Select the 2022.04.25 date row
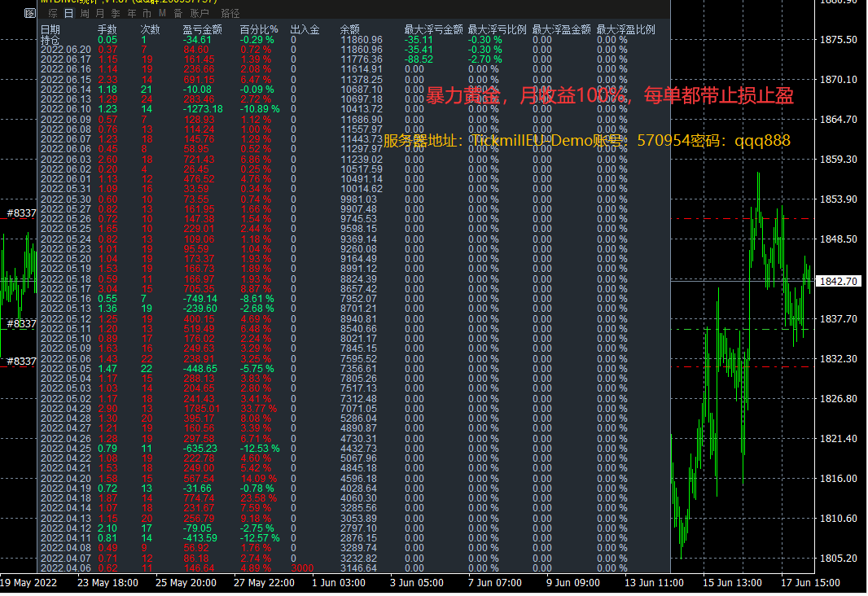This screenshot has width=868, height=596. click(66, 449)
